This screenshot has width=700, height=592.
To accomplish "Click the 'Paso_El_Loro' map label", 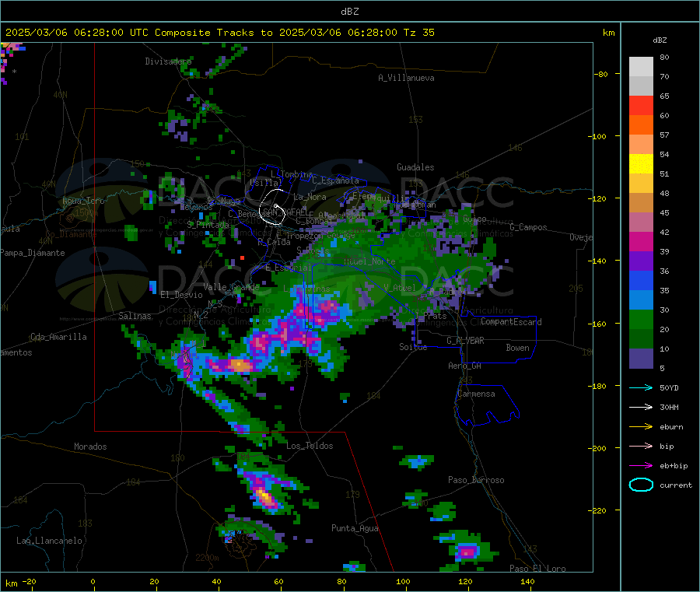I will (538, 569).
